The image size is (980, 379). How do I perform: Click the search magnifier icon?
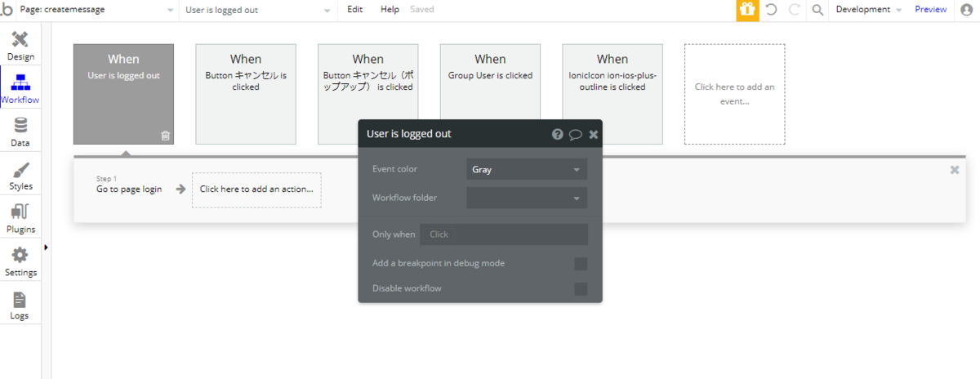click(817, 10)
